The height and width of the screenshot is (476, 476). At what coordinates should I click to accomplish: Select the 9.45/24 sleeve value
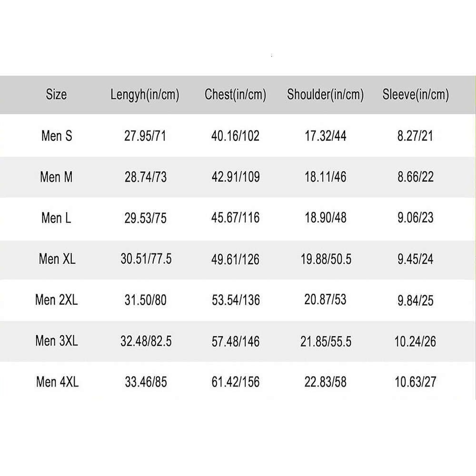click(416, 259)
